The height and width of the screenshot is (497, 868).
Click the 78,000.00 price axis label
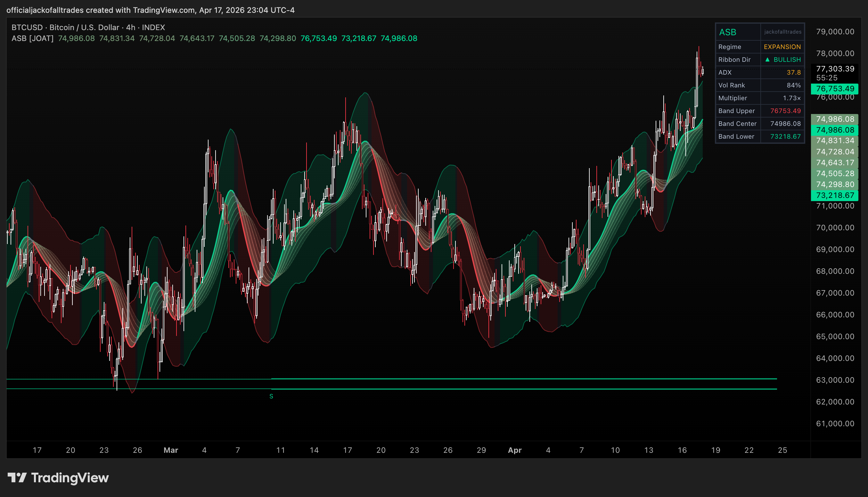(835, 53)
